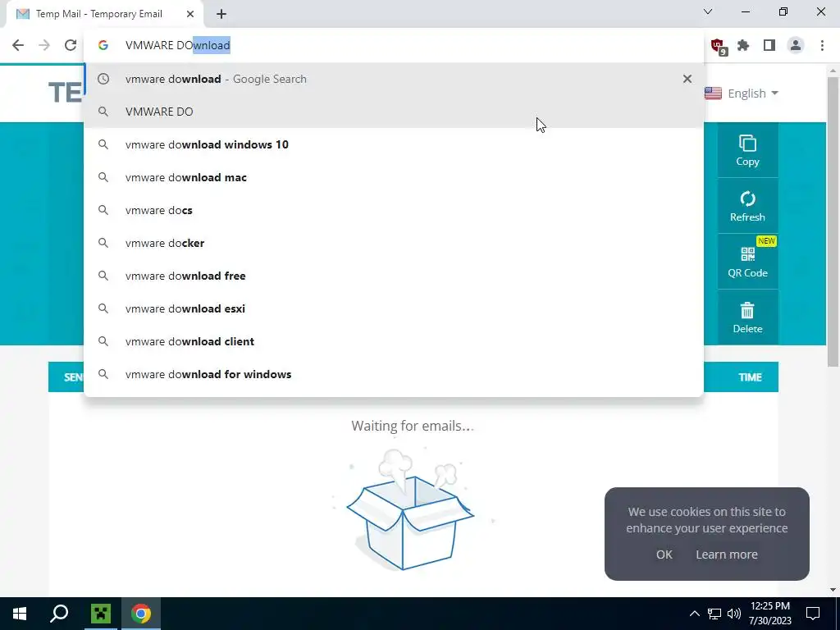Reload the page with the refresh icon
Screen dimensions: 840x630
71,45
